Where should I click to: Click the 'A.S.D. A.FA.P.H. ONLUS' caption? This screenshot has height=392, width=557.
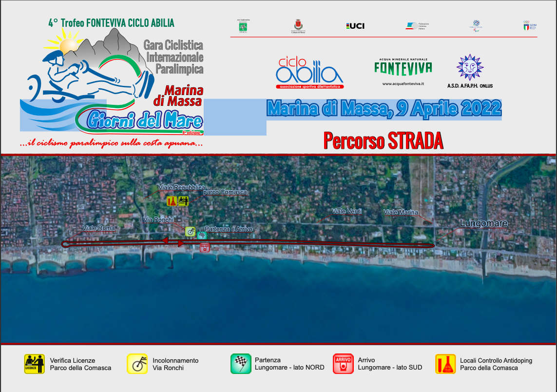point(470,86)
